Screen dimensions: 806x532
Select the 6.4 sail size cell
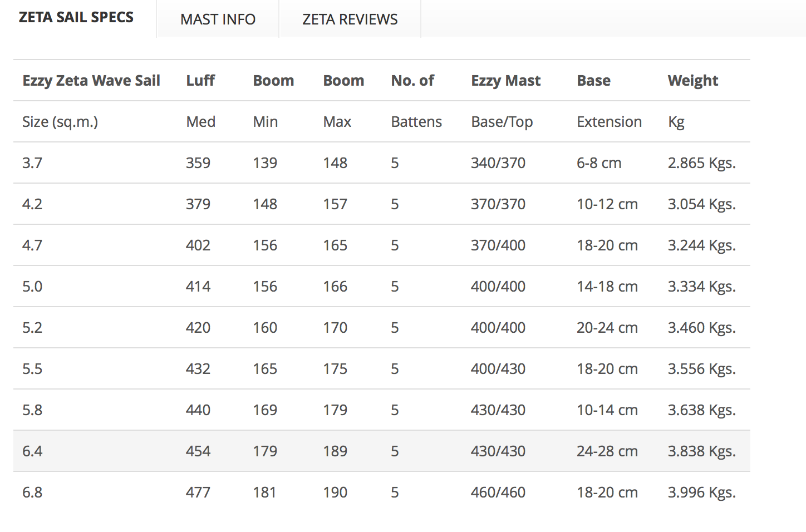pos(32,451)
